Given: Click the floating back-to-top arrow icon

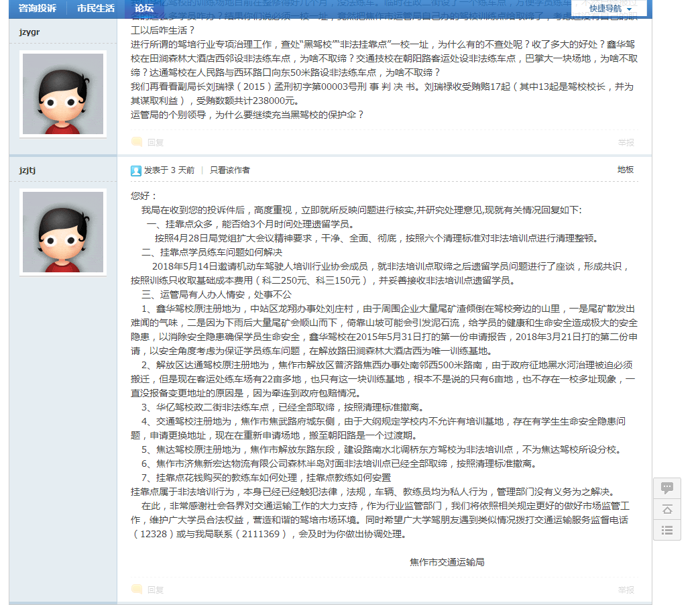Looking at the screenshot, I should [667, 509].
